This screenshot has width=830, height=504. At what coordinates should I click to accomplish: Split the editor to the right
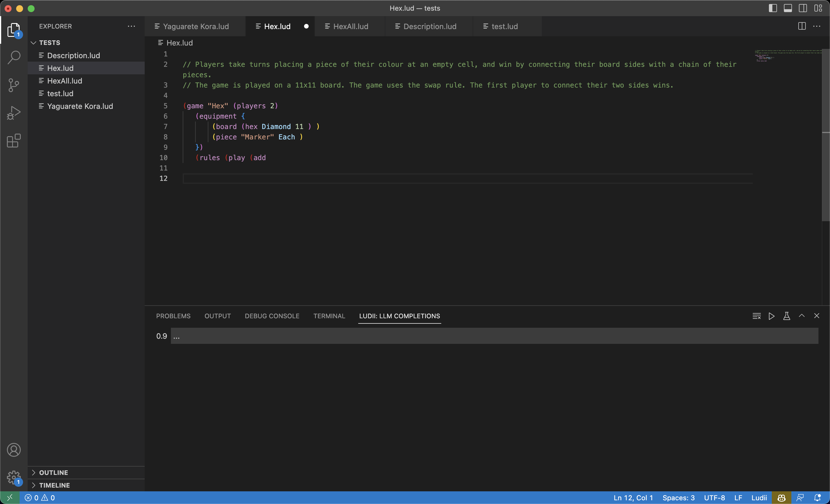[802, 26]
